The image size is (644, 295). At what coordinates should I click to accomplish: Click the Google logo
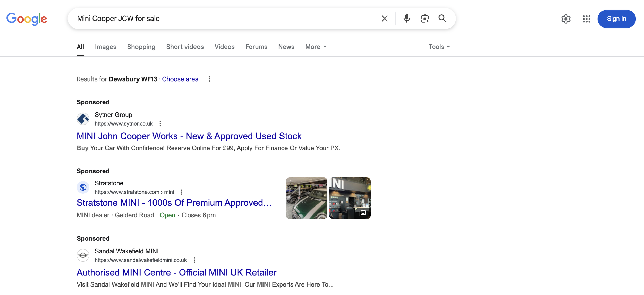[x=27, y=19]
